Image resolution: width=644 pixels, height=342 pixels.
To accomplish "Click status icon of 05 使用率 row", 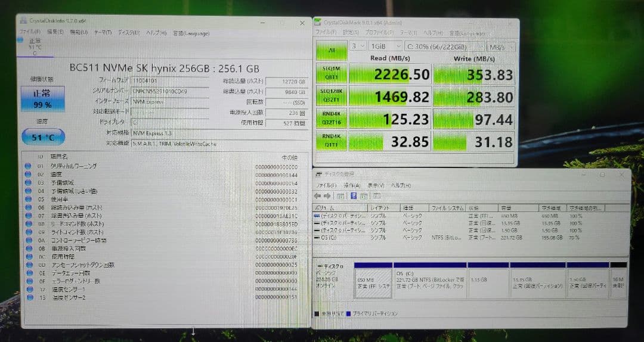I will pyautogui.click(x=28, y=199).
